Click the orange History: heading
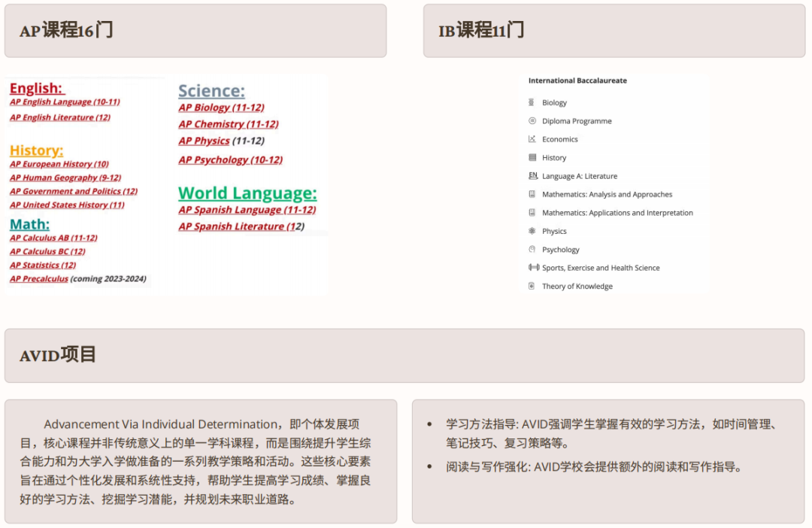This screenshot has height=528, width=812. pyautogui.click(x=36, y=150)
